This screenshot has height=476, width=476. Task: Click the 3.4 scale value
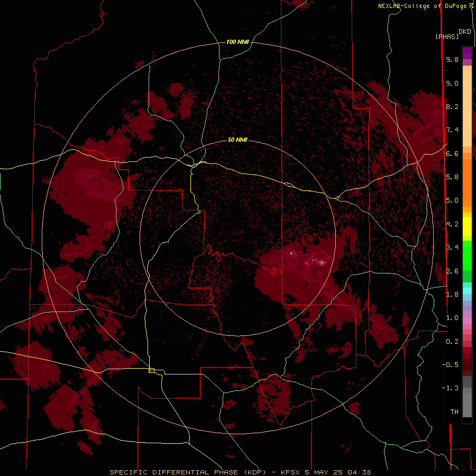pyautogui.click(x=452, y=247)
